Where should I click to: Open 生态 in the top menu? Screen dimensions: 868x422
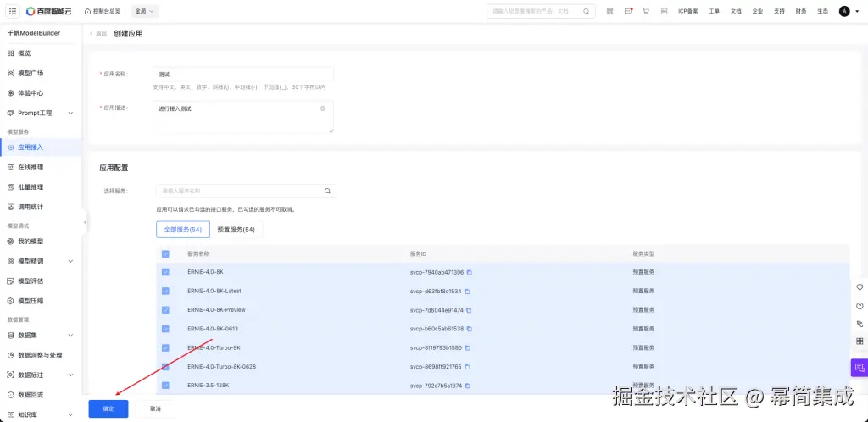[x=822, y=11]
